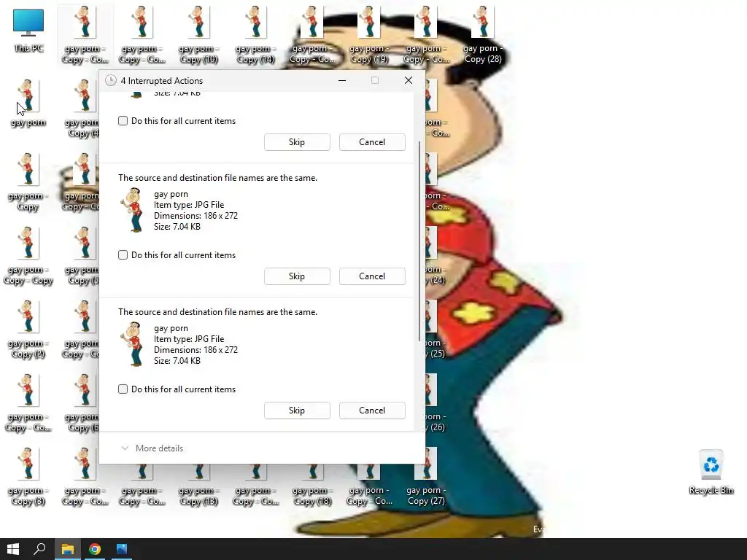747x560 pixels.
Task: Click the middle section's Cancel button
Action: tap(372, 276)
